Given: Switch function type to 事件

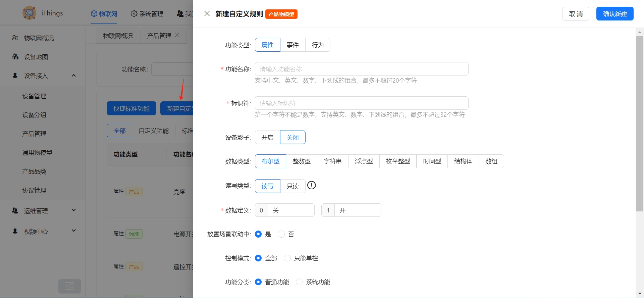Looking at the screenshot, I should (x=292, y=45).
